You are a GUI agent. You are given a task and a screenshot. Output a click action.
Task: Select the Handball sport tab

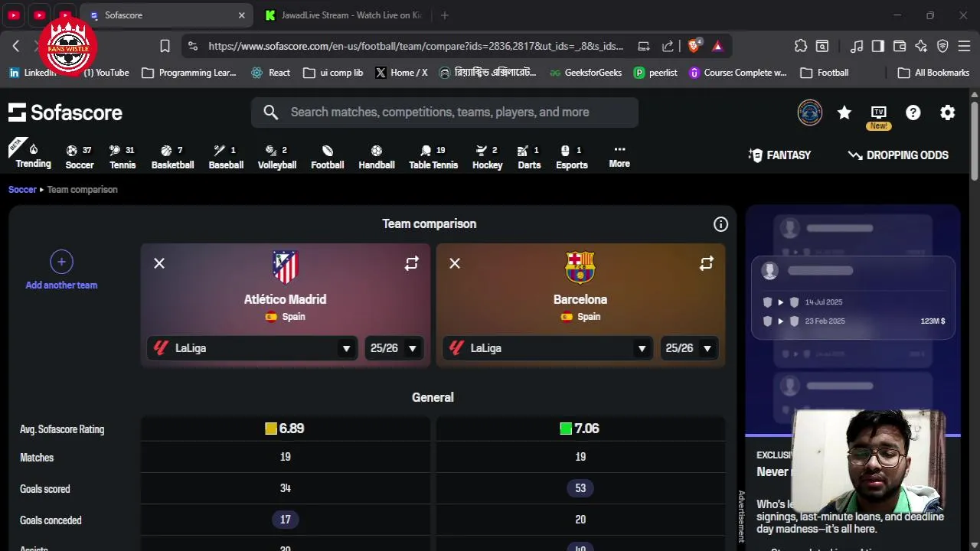pyautogui.click(x=377, y=157)
